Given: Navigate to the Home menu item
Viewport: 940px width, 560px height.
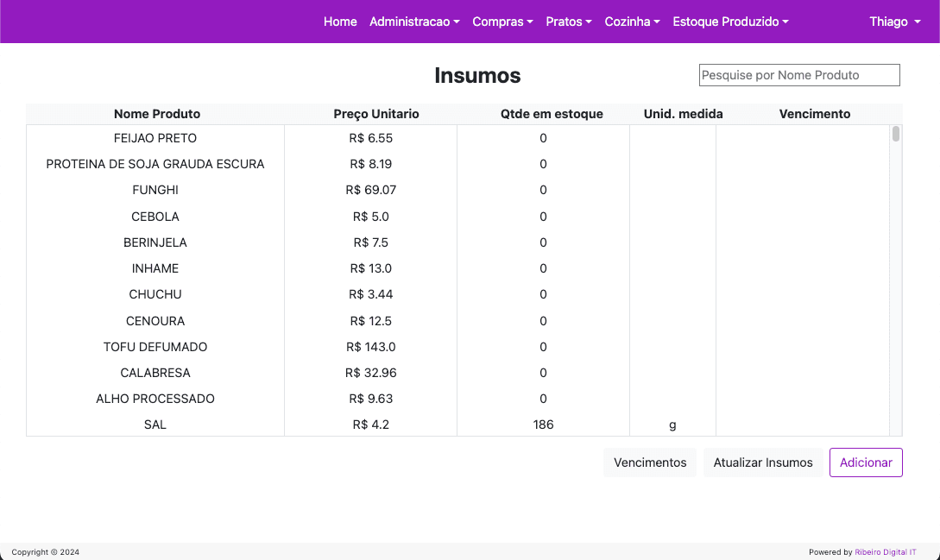Looking at the screenshot, I should (x=340, y=22).
